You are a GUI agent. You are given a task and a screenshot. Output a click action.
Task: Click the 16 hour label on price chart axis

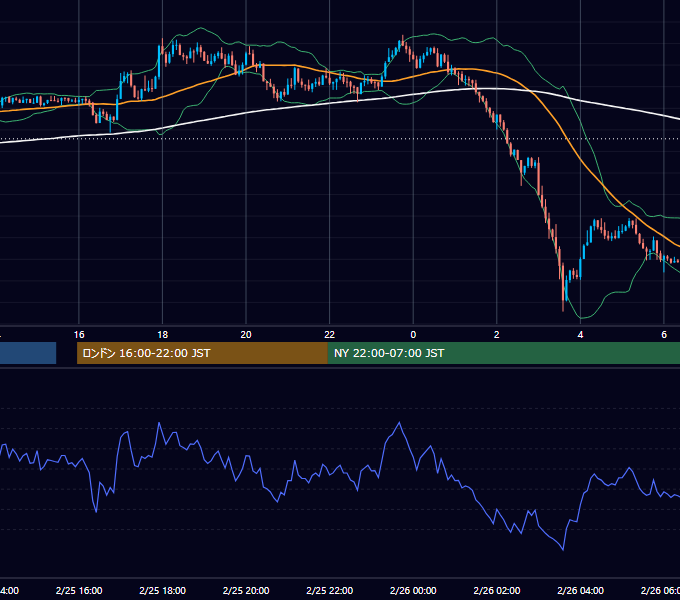(79, 335)
